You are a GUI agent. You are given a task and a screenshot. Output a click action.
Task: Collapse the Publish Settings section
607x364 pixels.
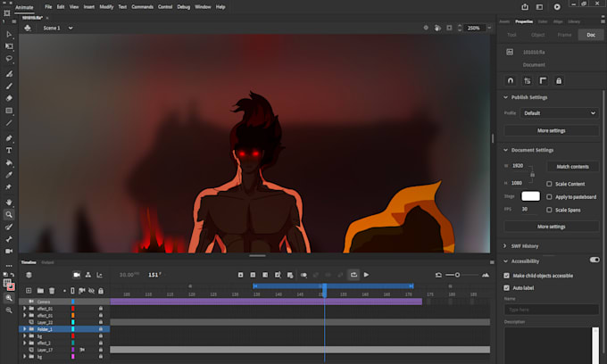pos(505,97)
